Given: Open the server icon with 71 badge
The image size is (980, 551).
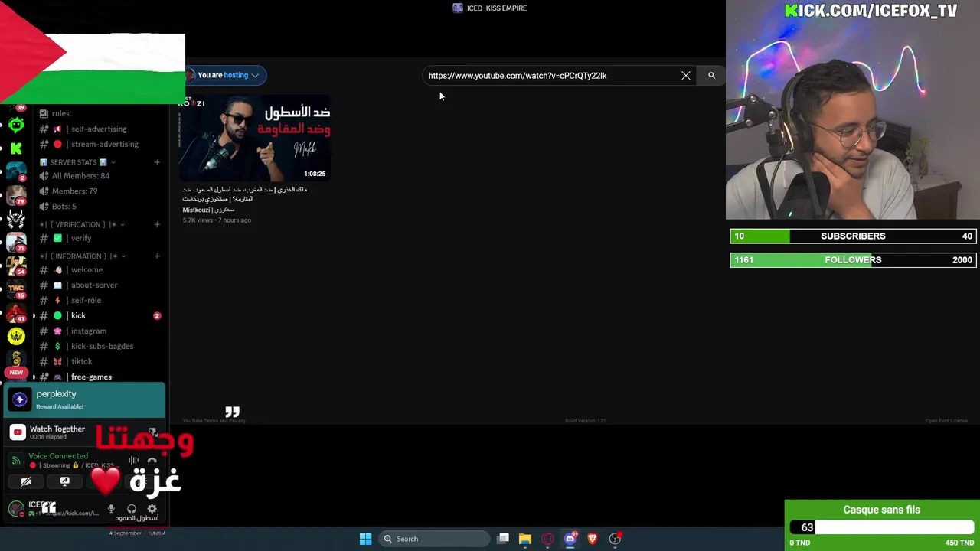Looking at the screenshot, I should pyautogui.click(x=16, y=242).
